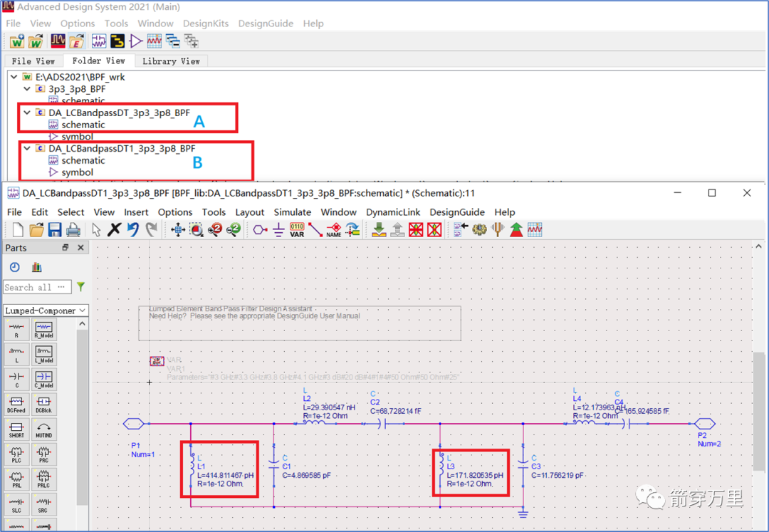Image resolution: width=769 pixels, height=532 pixels.
Task: Click the New Data Display icon in schematic toolbar
Action: tap(535, 229)
